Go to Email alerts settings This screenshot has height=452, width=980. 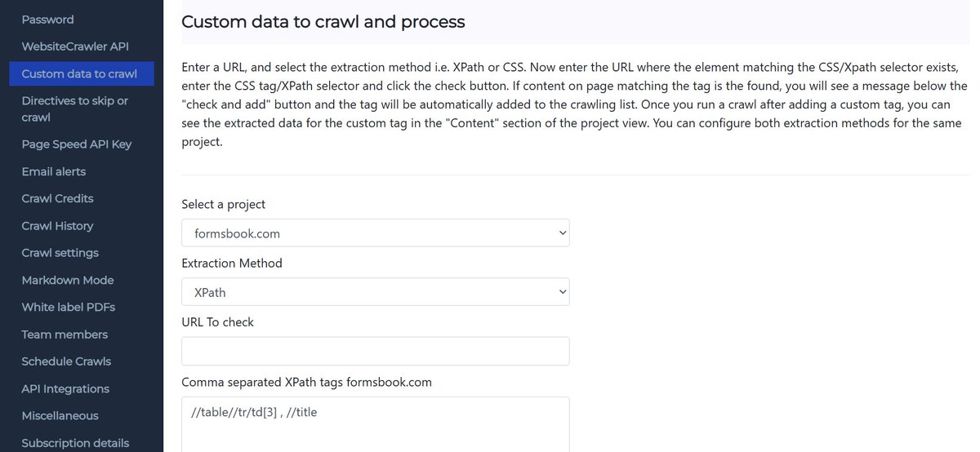(x=54, y=171)
